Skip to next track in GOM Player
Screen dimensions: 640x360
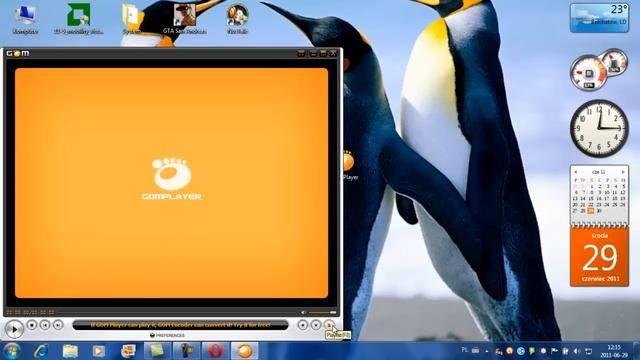click(x=58, y=325)
